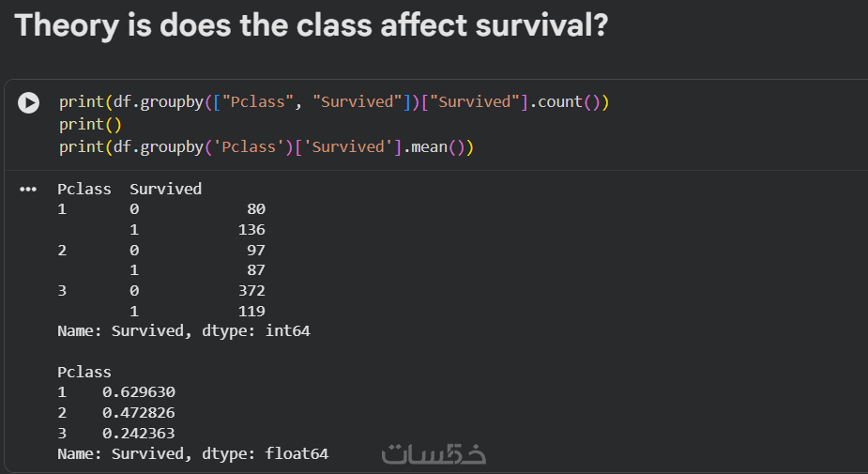Click the count value 372 in the output

pyautogui.click(x=251, y=290)
